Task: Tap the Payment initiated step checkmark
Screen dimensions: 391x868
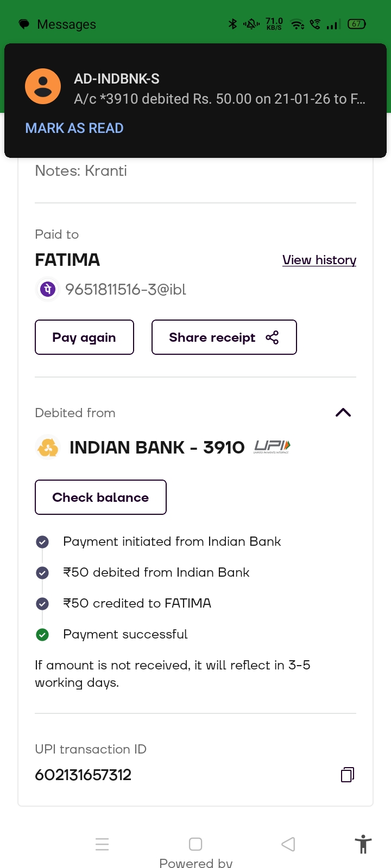Action: tap(42, 541)
